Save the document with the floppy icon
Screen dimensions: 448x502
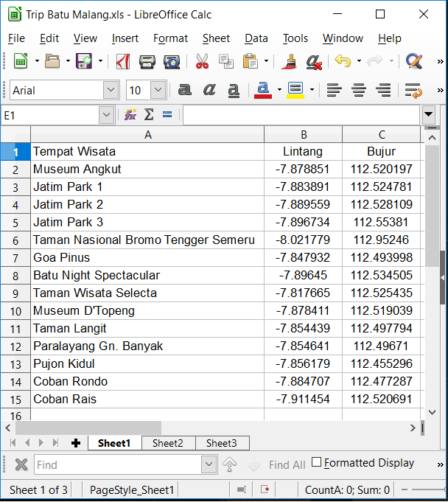84,61
